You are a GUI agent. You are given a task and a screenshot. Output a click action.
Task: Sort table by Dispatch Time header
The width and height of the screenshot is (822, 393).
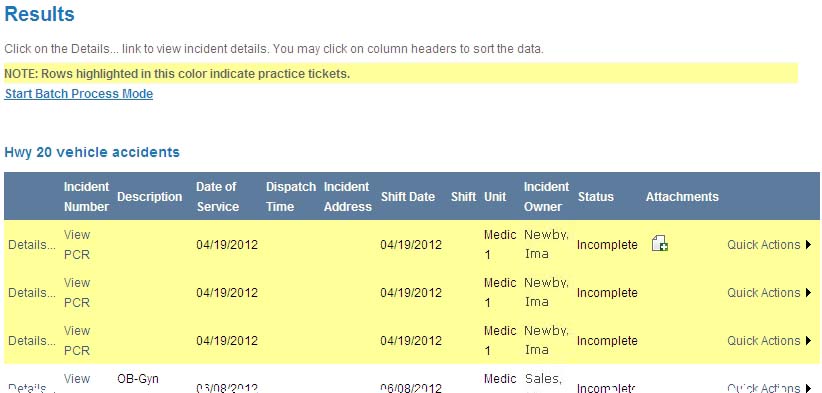click(x=291, y=196)
